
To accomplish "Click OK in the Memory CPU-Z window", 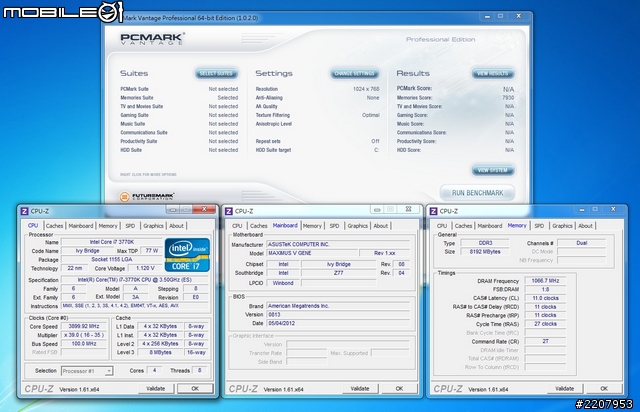I will click(x=604, y=389).
